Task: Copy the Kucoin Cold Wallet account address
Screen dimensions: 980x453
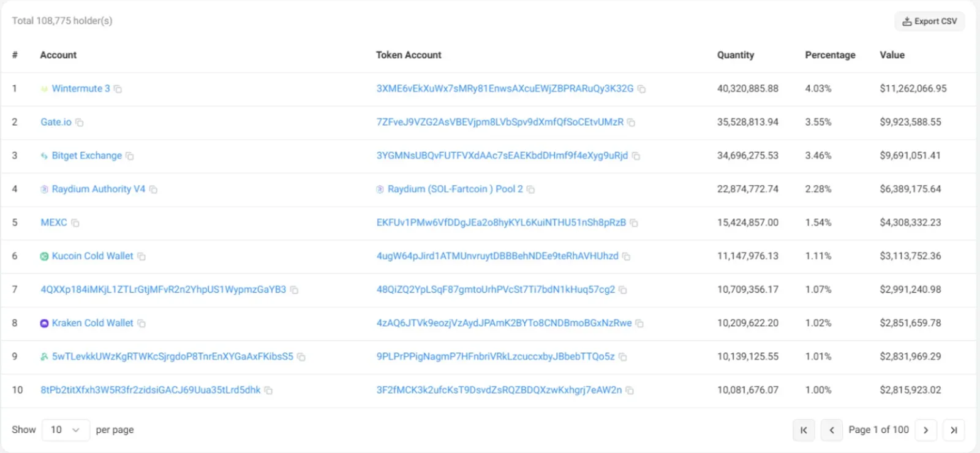Action: click(141, 256)
